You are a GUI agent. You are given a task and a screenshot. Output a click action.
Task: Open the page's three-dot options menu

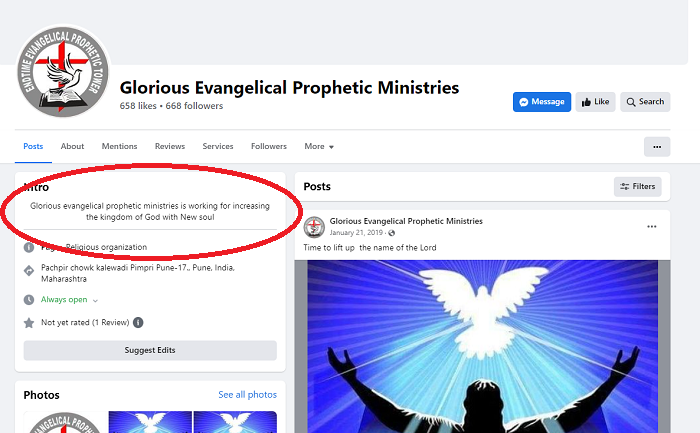(x=657, y=147)
